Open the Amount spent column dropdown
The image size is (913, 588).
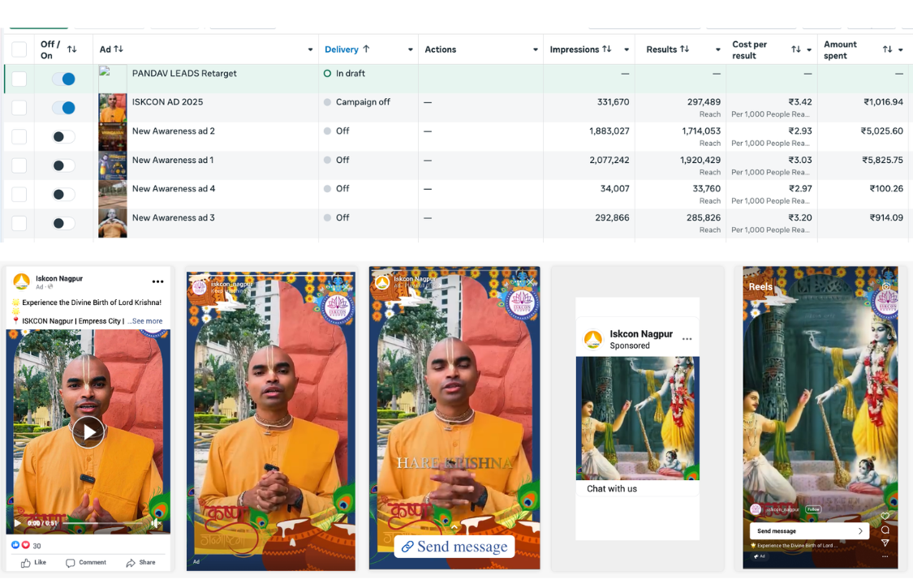click(900, 50)
